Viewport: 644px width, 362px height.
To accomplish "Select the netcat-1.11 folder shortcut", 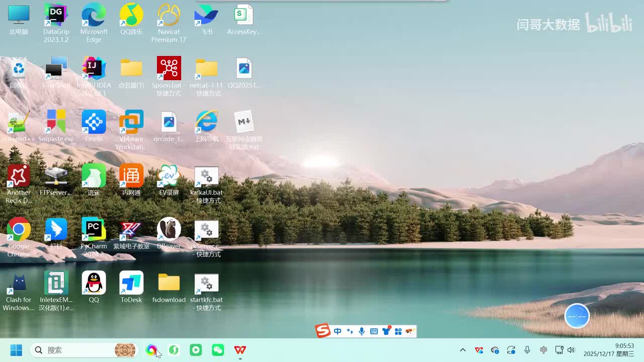I will tap(206, 76).
